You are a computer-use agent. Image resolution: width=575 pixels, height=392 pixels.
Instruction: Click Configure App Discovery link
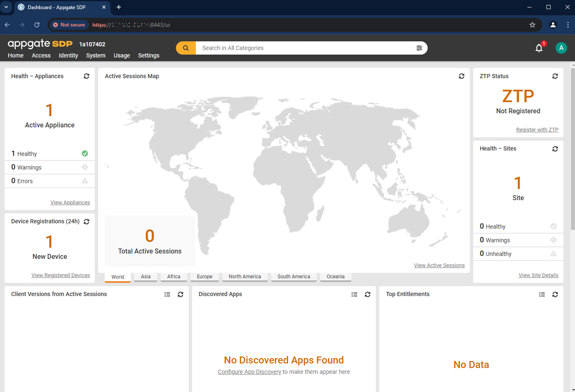(x=249, y=372)
